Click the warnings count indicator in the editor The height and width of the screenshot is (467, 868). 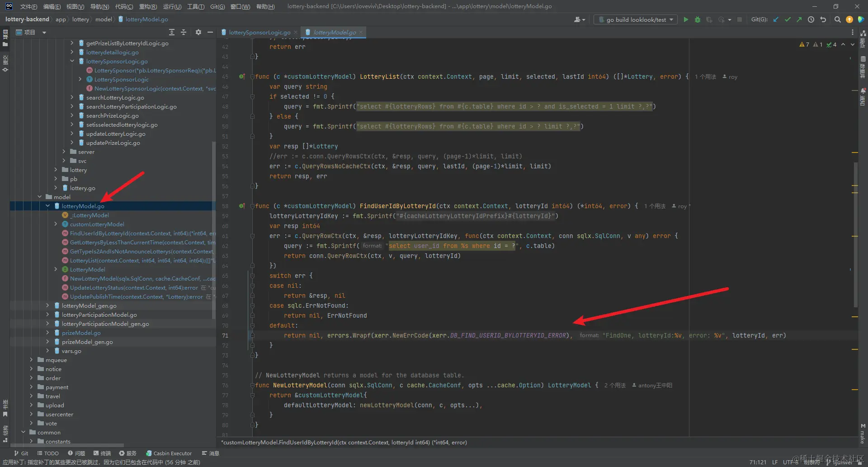click(x=804, y=44)
